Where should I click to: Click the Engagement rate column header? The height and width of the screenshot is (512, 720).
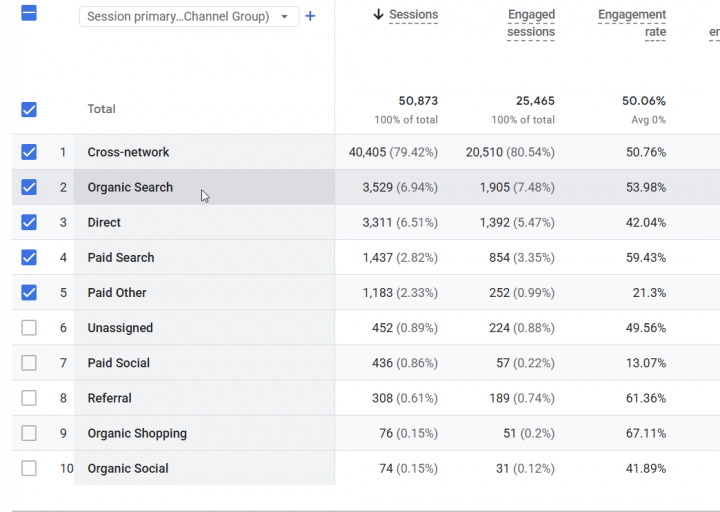tap(632, 23)
